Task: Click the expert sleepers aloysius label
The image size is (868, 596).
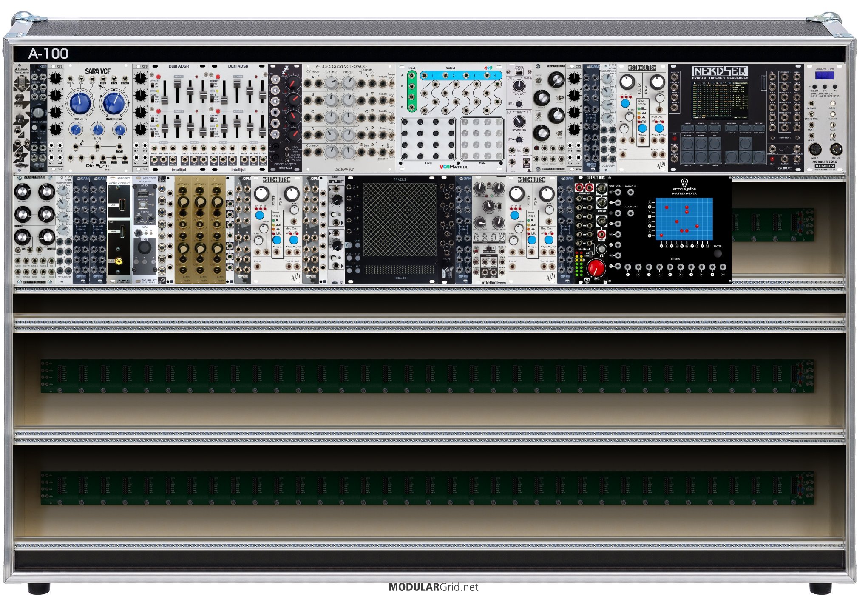Action: (x=285, y=166)
